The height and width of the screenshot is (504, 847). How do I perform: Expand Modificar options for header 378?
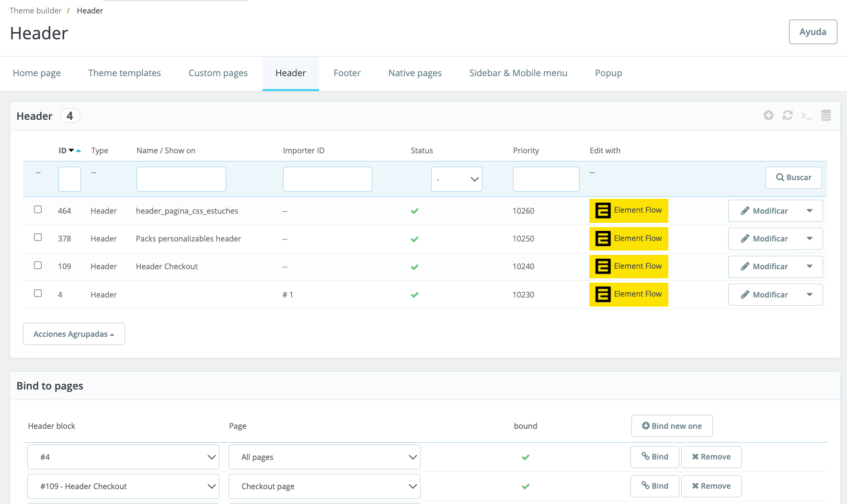coord(810,239)
